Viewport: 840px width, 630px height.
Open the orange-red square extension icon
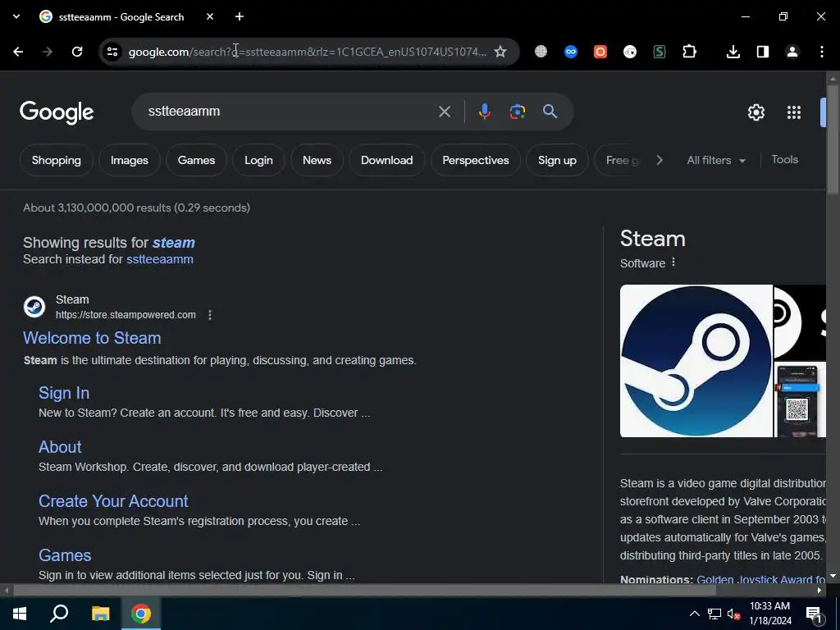pos(600,52)
